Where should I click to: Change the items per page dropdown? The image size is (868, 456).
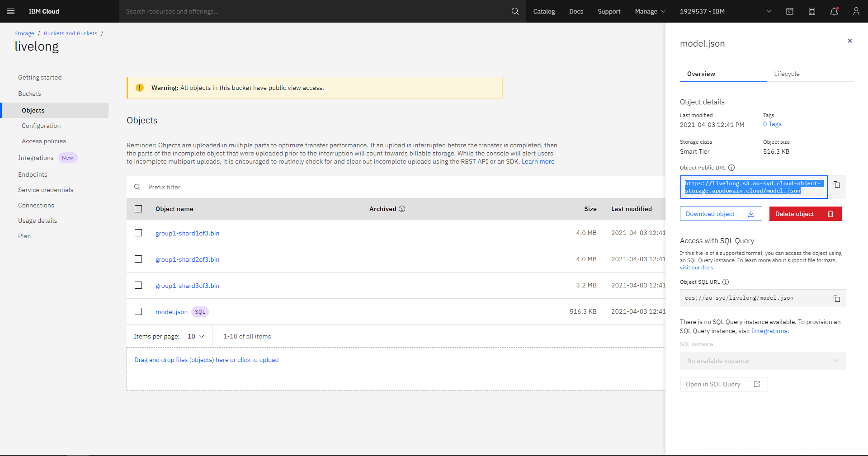196,336
